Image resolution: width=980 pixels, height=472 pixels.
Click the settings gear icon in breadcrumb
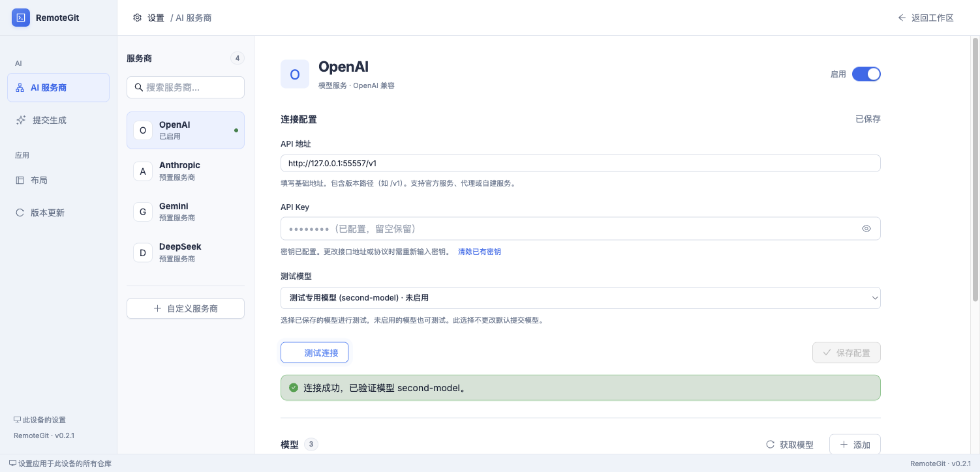(137, 18)
